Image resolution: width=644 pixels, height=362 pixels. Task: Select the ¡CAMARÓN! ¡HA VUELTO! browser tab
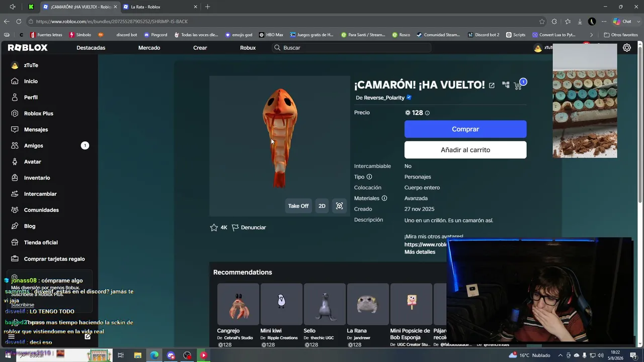pos(79,7)
